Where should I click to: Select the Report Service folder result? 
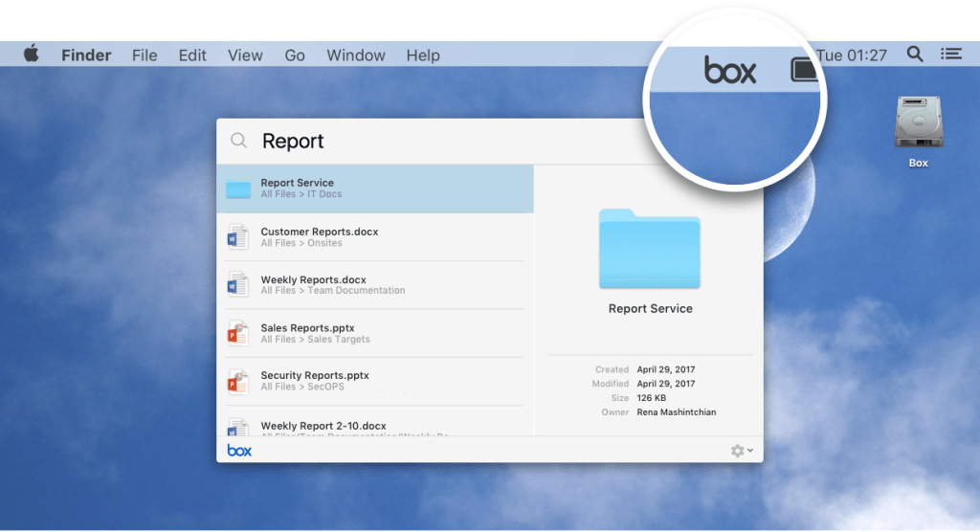tap(374, 188)
